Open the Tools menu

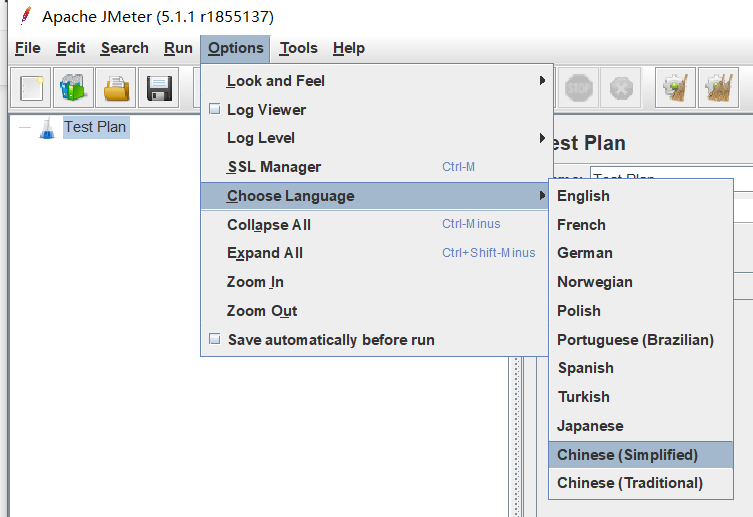click(298, 48)
